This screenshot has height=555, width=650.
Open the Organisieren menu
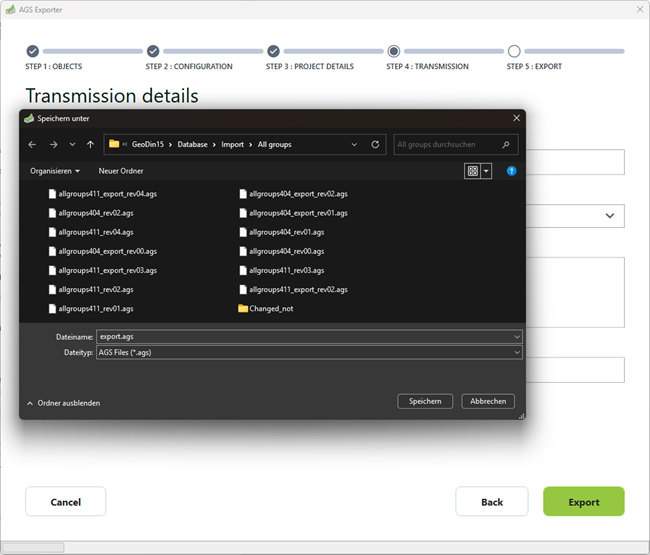(x=55, y=171)
